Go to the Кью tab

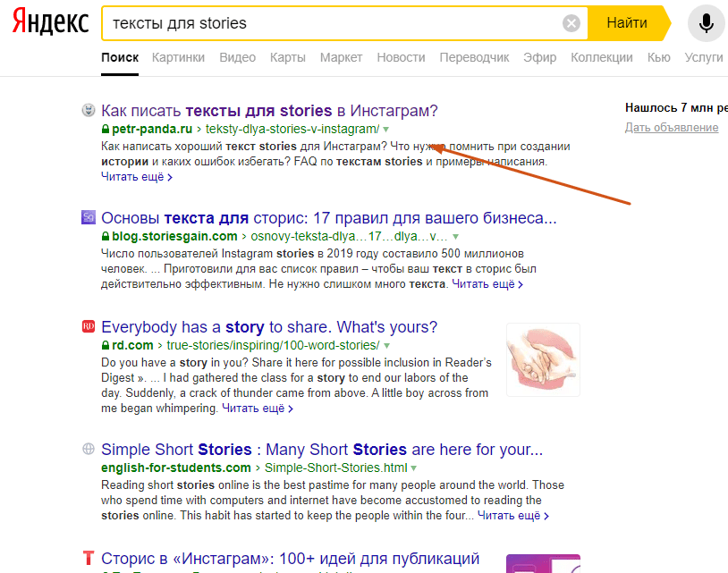click(x=659, y=57)
